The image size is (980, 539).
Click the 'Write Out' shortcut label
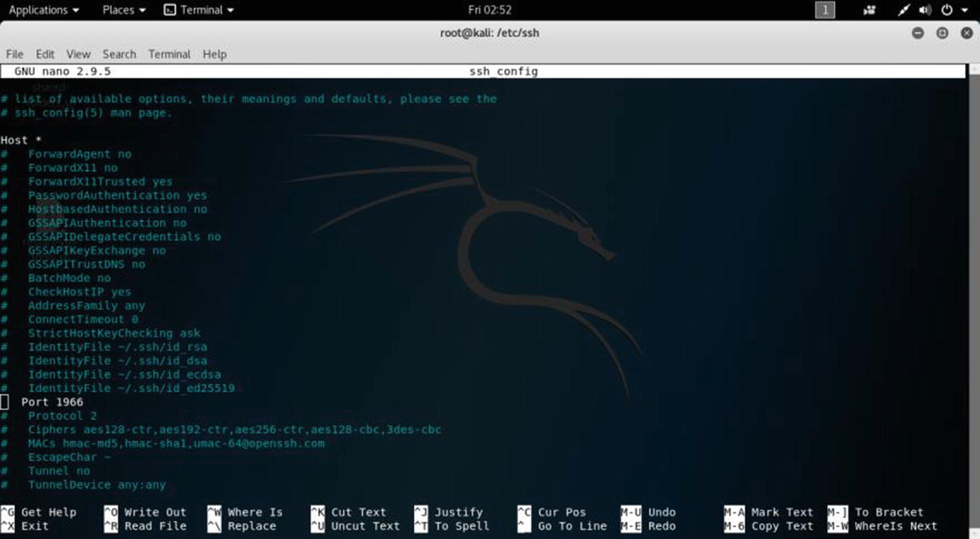point(155,511)
